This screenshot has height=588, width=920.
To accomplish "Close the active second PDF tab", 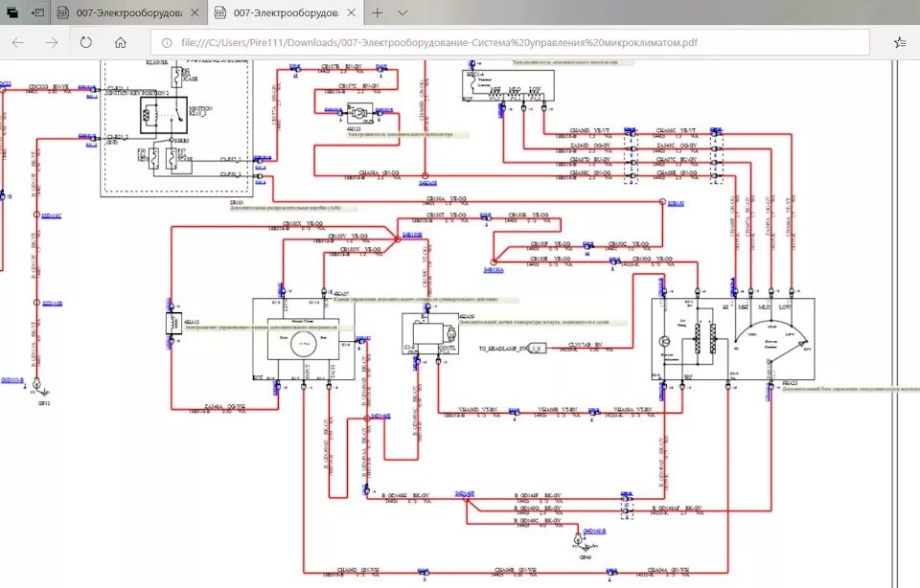I will click(x=351, y=12).
